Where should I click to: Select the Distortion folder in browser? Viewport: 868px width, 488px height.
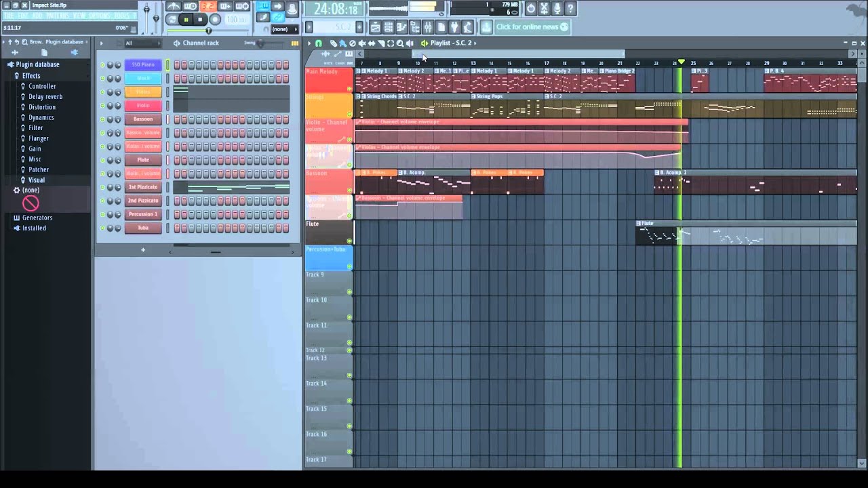tap(42, 107)
